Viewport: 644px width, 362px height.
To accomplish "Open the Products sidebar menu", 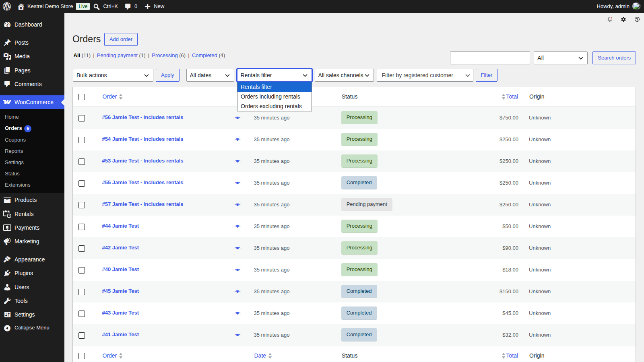I will (x=32, y=200).
